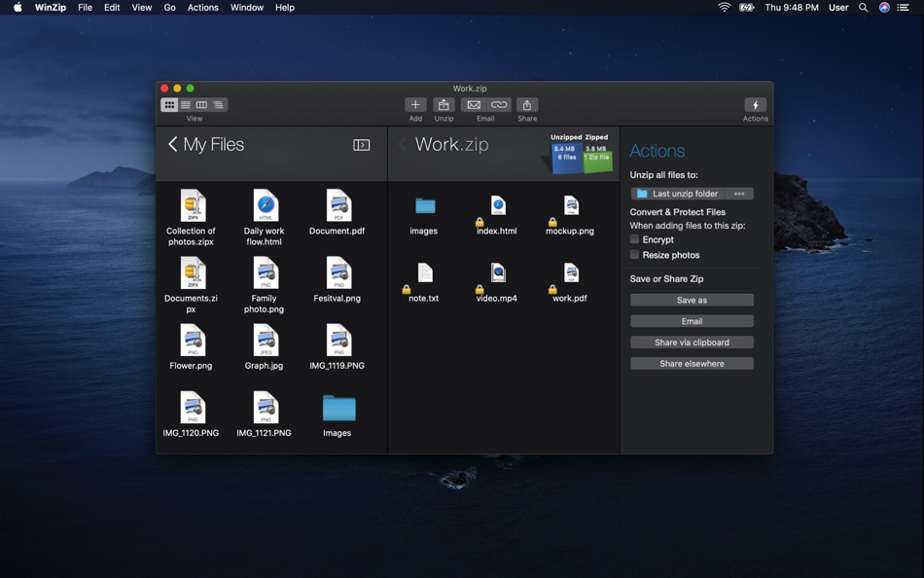The image size is (924, 578).
Task: Enable the Encrypt checkbox
Action: coord(635,239)
